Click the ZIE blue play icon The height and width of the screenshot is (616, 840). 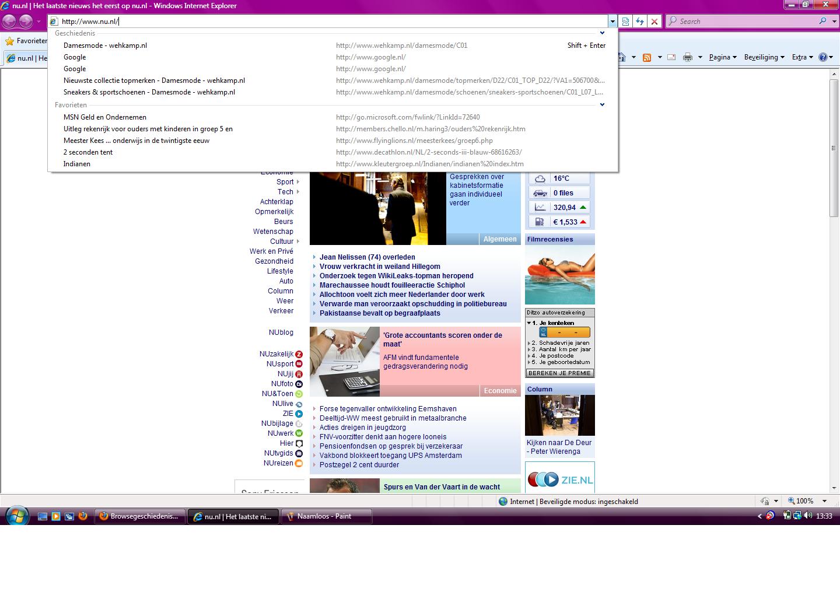pyautogui.click(x=299, y=414)
